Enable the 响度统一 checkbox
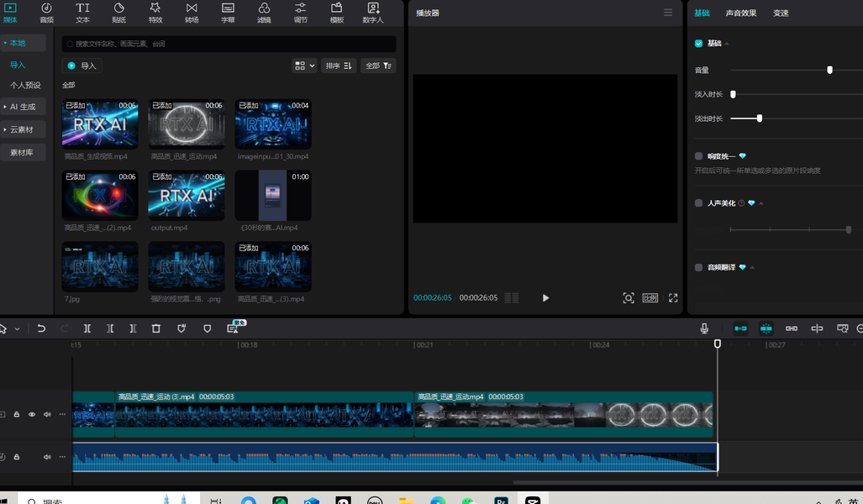 tap(698, 156)
